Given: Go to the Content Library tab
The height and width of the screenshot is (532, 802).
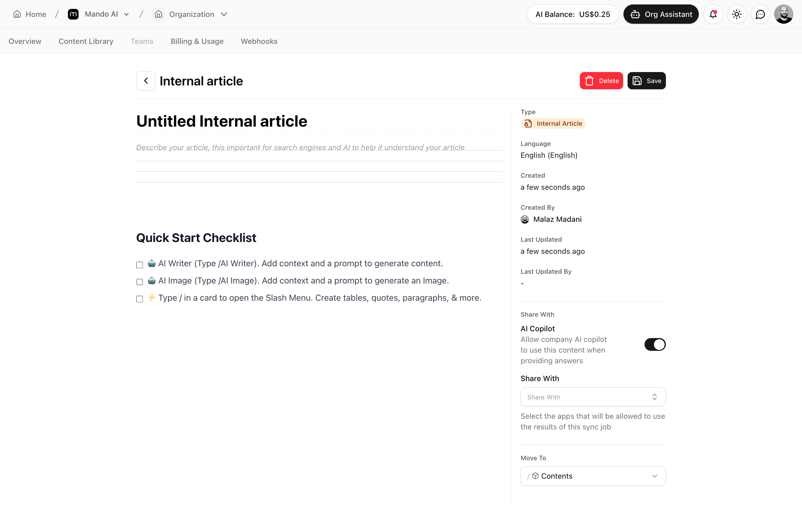Looking at the screenshot, I should tap(86, 42).
